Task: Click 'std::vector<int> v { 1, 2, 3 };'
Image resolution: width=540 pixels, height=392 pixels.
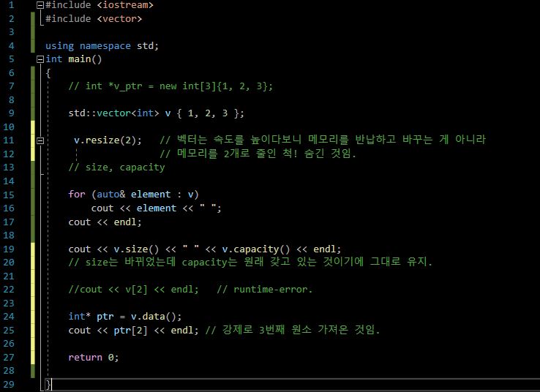Action: click(x=156, y=113)
